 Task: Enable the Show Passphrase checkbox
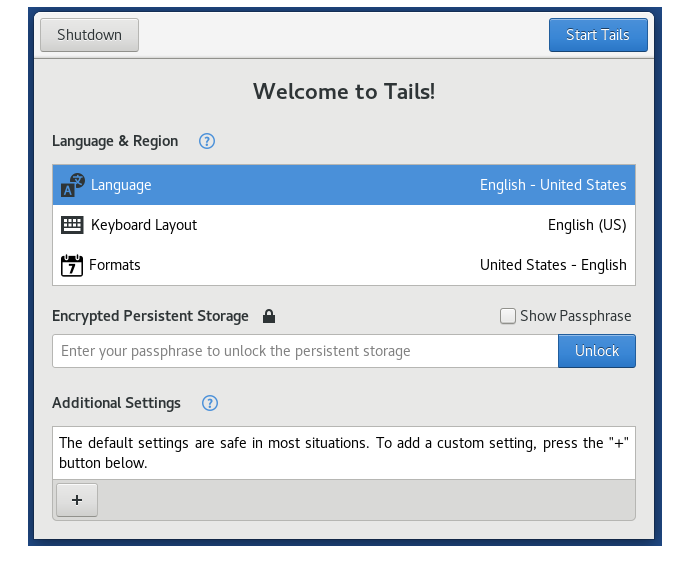[x=508, y=316]
